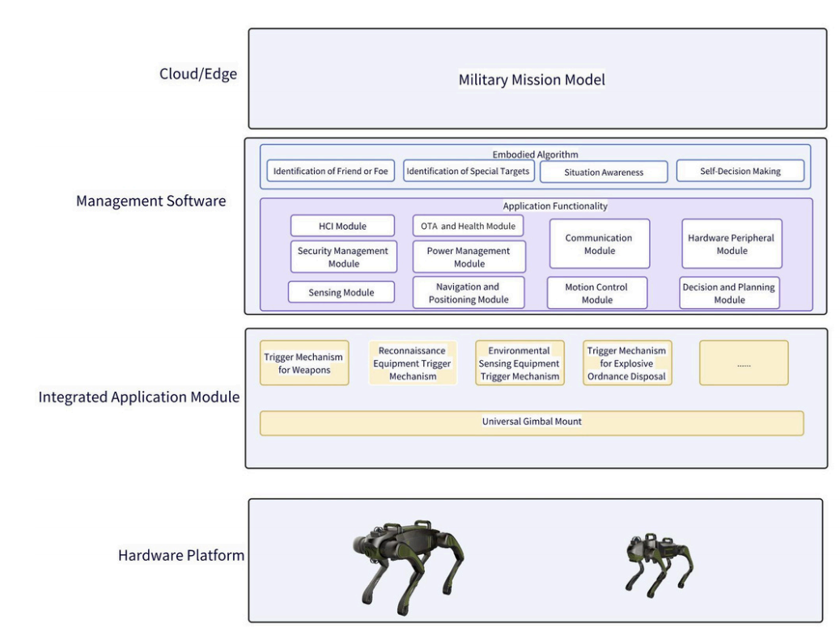Select the OTA and Health Module

coord(468,226)
